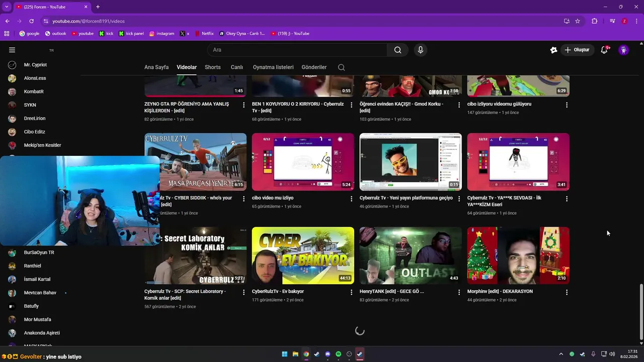Open Discord from the taskbar
Viewport: 644px width, 362px height.
click(x=328, y=354)
